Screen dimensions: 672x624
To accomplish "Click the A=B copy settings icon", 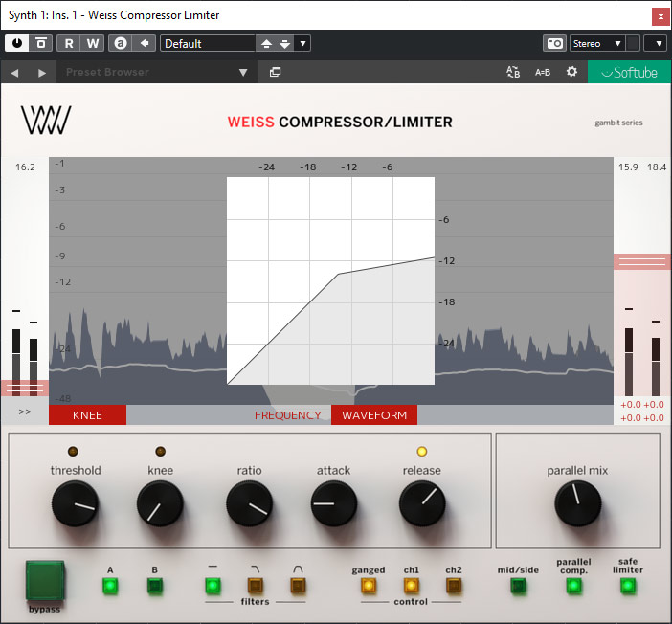I will click(542, 72).
